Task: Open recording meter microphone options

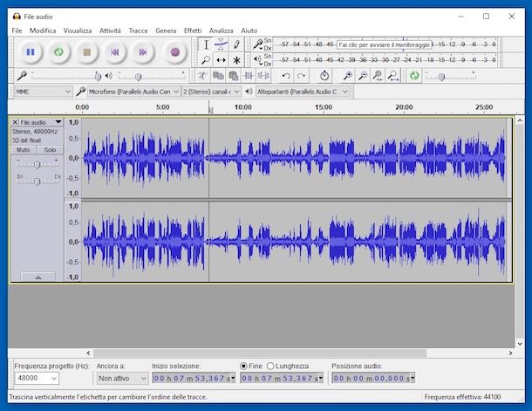Action: pyautogui.click(x=258, y=45)
